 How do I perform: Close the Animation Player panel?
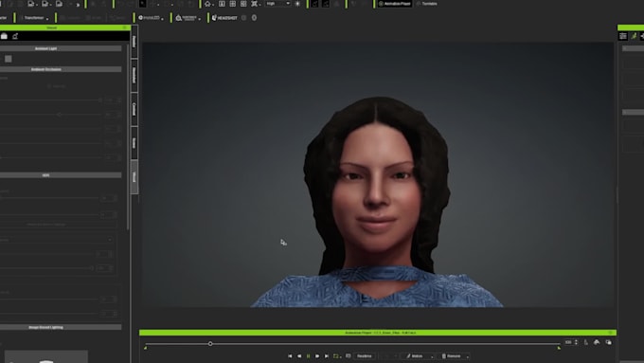[610, 333]
